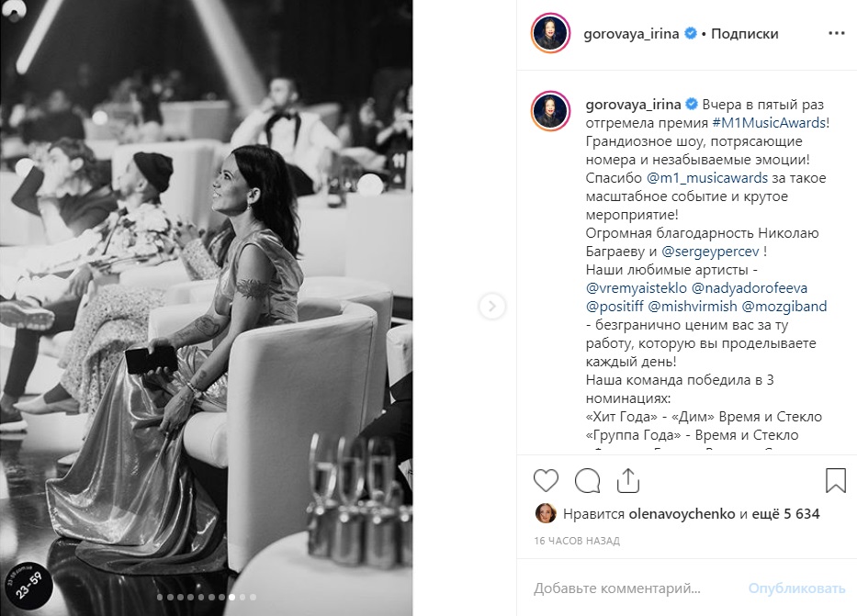
Task: Open the @m1_musicawards profile mention
Action: point(707,177)
